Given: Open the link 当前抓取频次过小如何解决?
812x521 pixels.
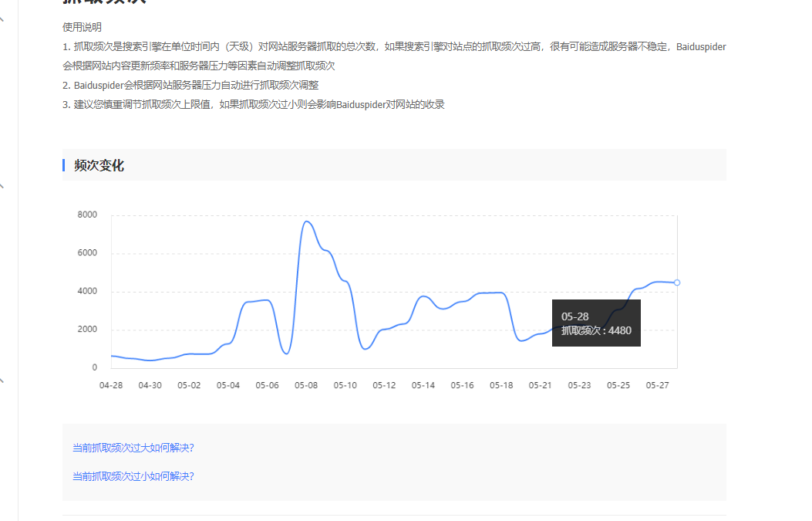Looking at the screenshot, I should [133, 476].
